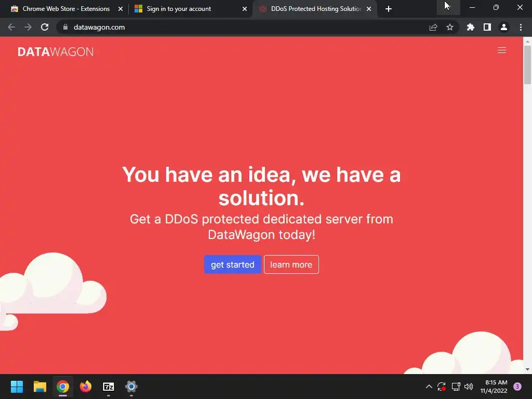The height and width of the screenshot is (399, 532).
Task: Switch to Sign in to your account tab
Action: coord(179,9)
